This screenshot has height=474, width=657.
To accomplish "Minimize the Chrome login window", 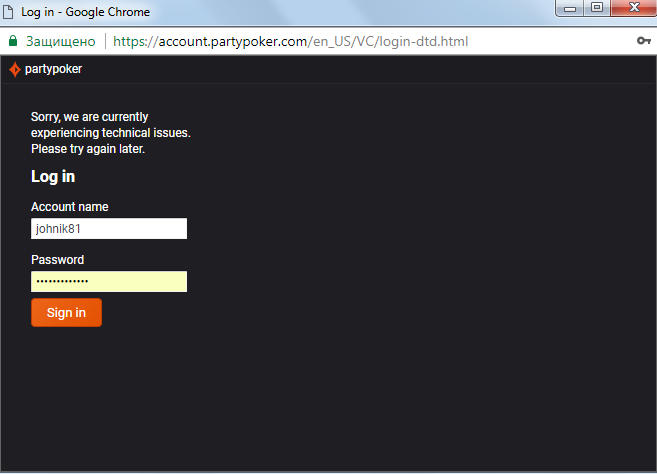I will pyautogui.click(x=570, y=8).
